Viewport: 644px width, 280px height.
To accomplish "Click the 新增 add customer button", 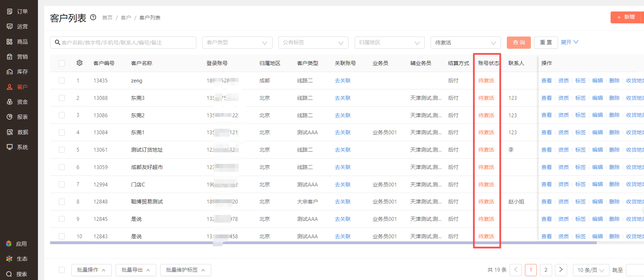I will 626,17.
